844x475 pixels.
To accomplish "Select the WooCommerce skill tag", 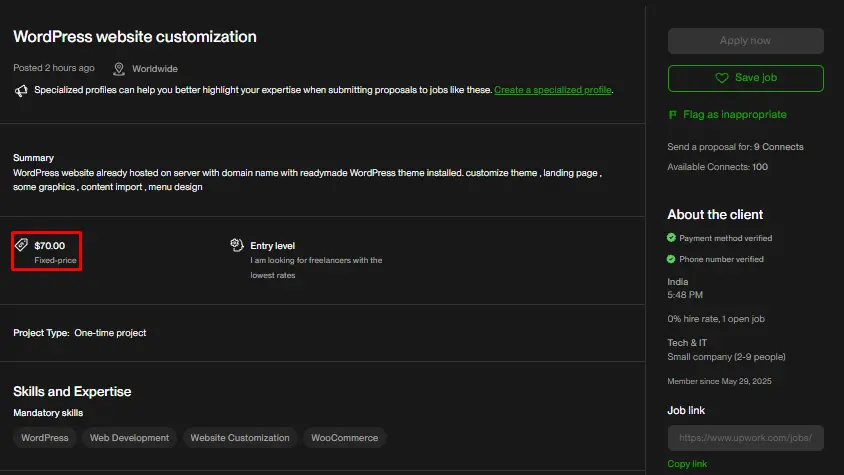I will coord(344,438).
